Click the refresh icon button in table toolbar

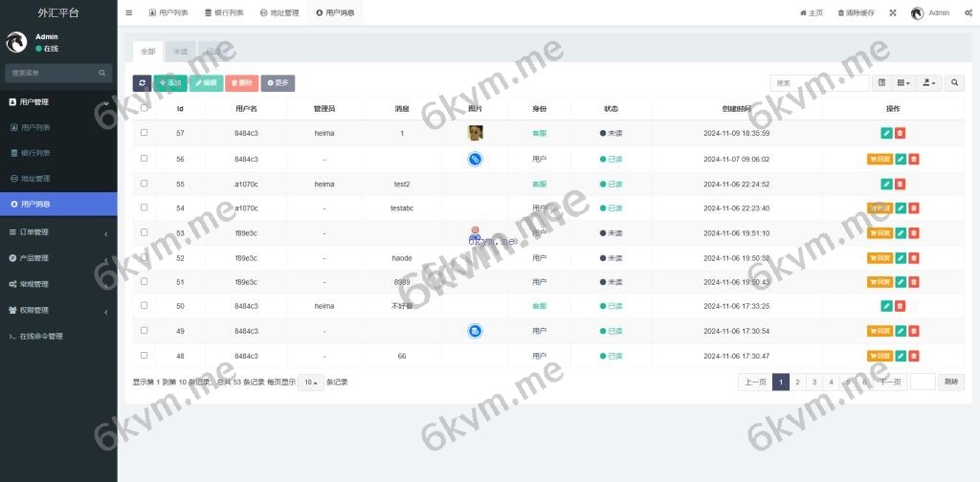(x=142, y=83)
